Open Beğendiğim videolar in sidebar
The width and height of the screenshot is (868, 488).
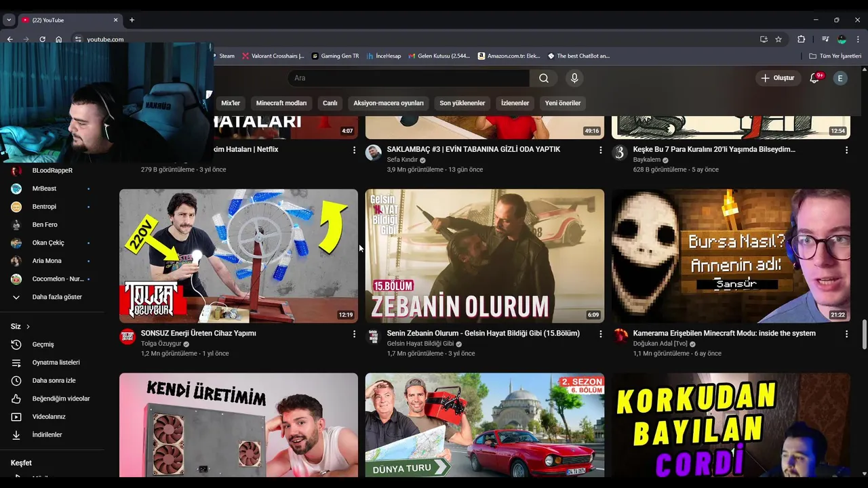52,399
